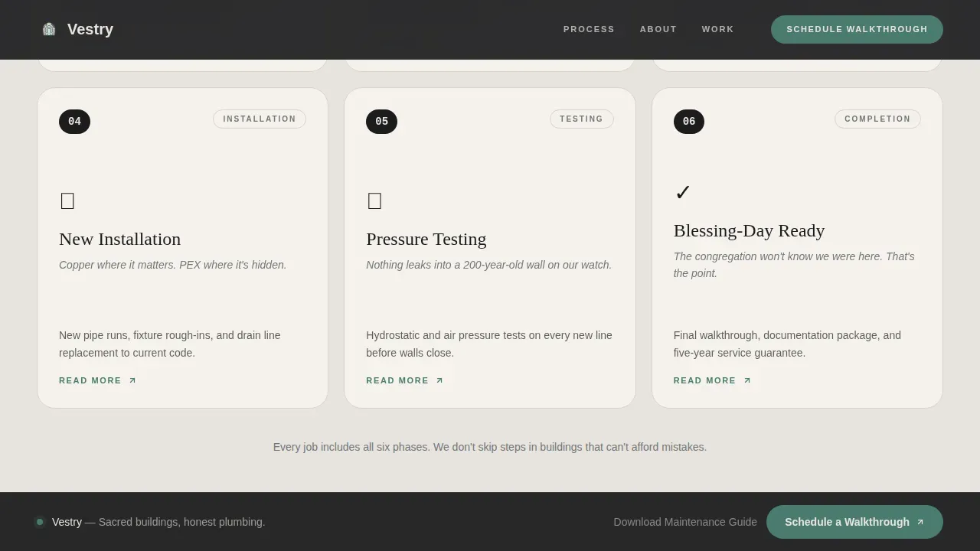This screenshot has height=551, width=980.
Task: Click Vestry name in footer bar
Action: [x=67, y=522]
